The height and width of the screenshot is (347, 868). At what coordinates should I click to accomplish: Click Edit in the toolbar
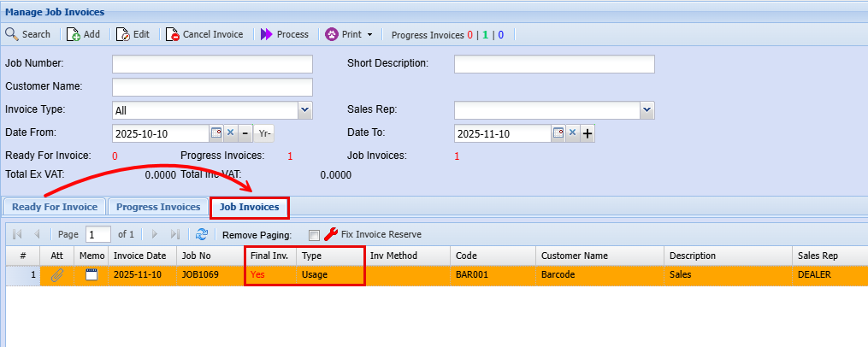(x=133, y=34)
